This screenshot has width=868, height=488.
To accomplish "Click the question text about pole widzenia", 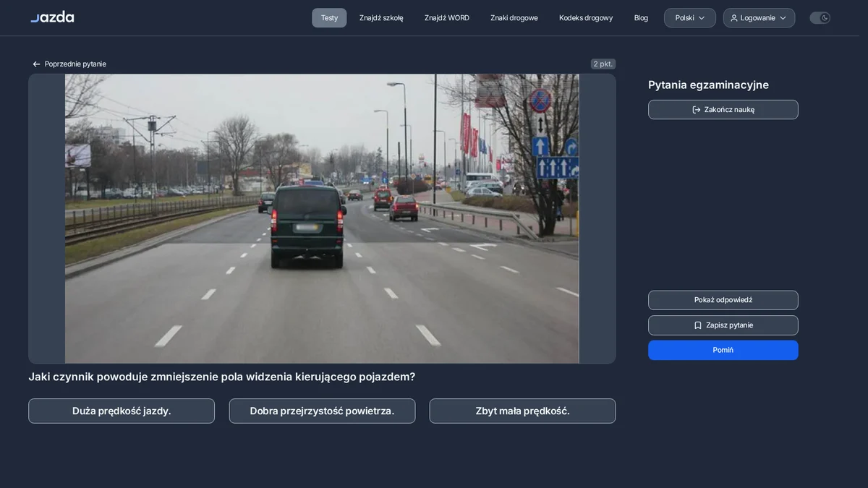I will (222, 377).
